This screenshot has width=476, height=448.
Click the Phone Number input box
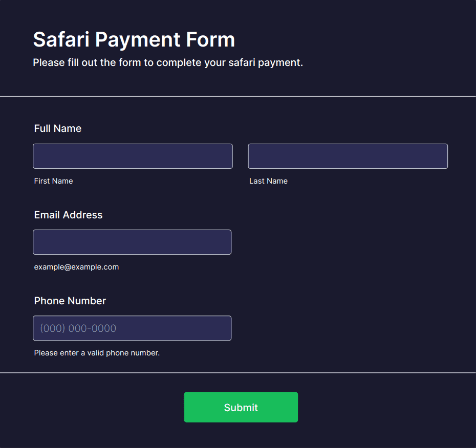point(132,328)
